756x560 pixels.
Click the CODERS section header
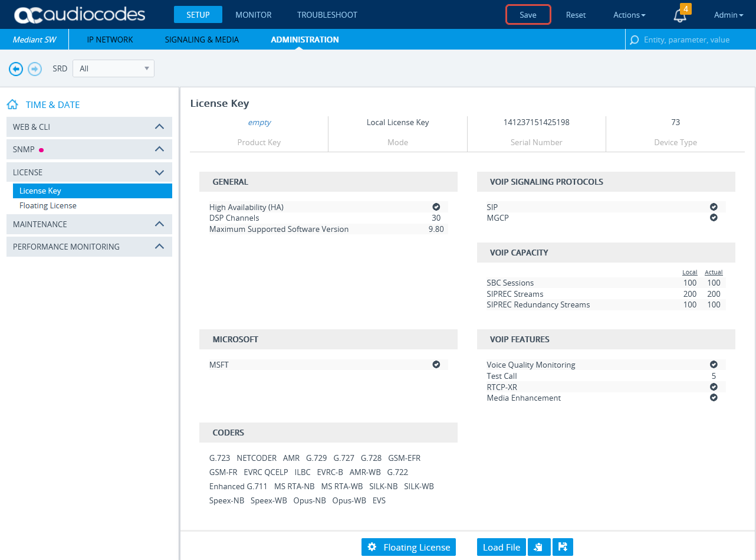click(x=328, y=433)
